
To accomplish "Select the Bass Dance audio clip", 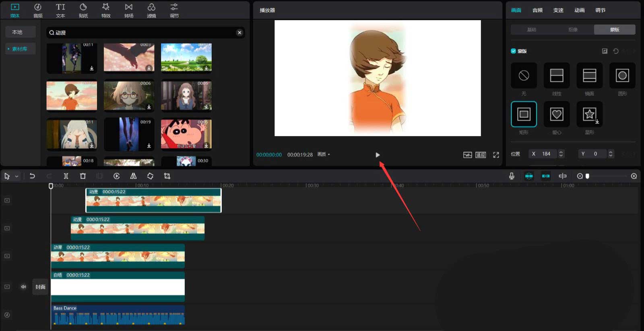I will [118, 315].
